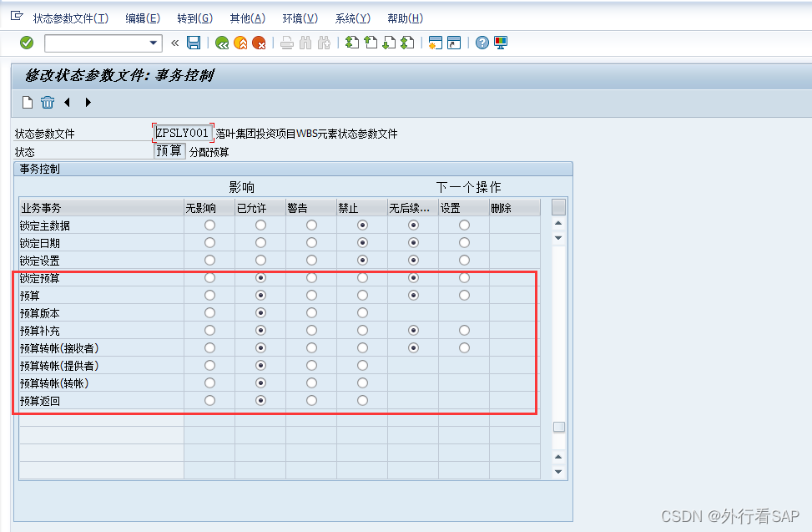
Task: Click the Generate Shortcut icon
Action: tap(454, 43)
